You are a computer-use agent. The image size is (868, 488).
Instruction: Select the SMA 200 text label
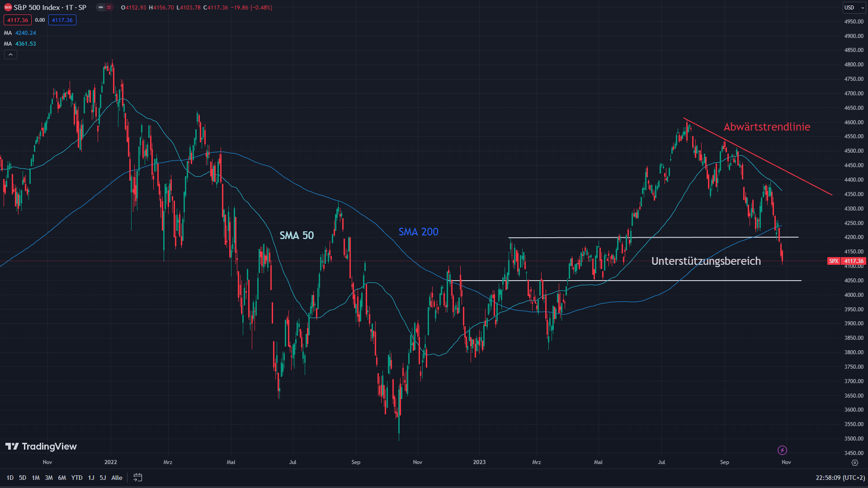click(418, 232)
